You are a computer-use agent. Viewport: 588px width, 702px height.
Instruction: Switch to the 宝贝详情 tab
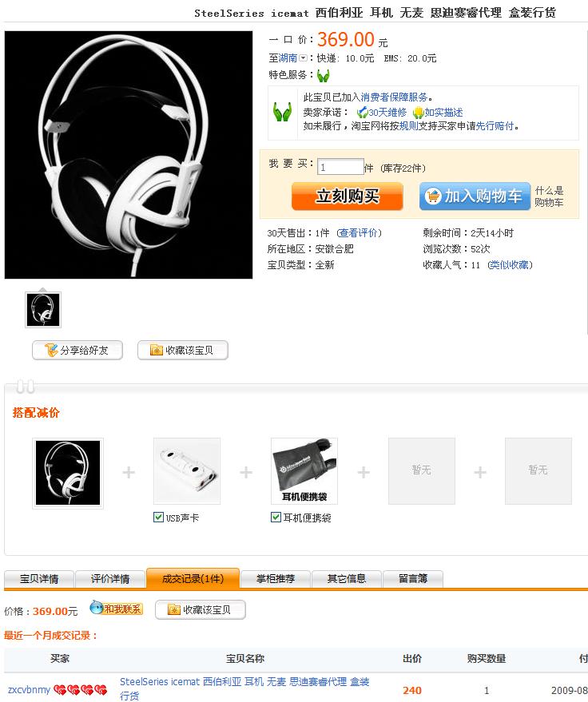click(x=39, y=578)
